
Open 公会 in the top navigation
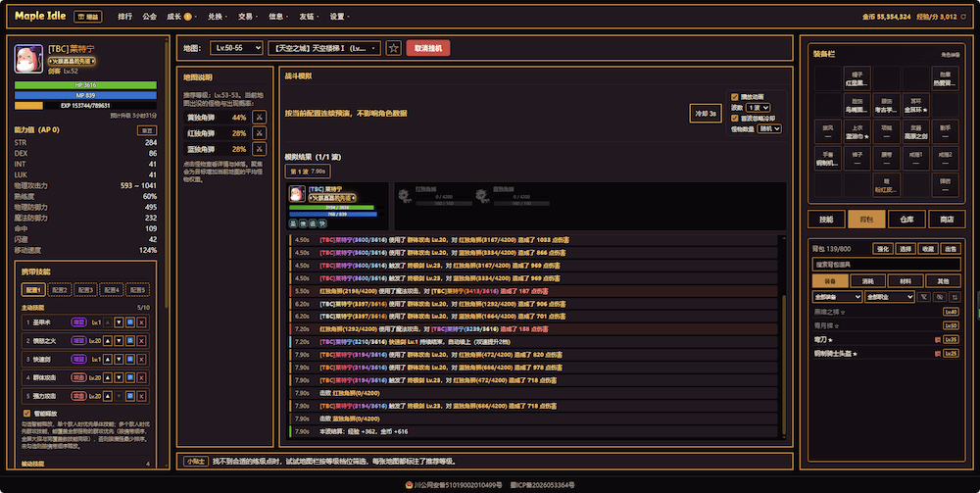[149, 17]
